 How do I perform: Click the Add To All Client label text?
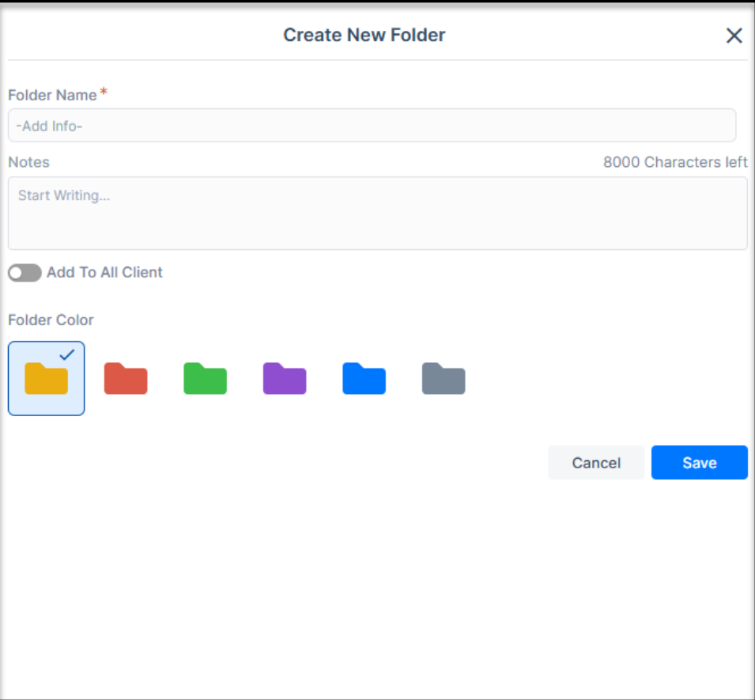click(104, 272)
